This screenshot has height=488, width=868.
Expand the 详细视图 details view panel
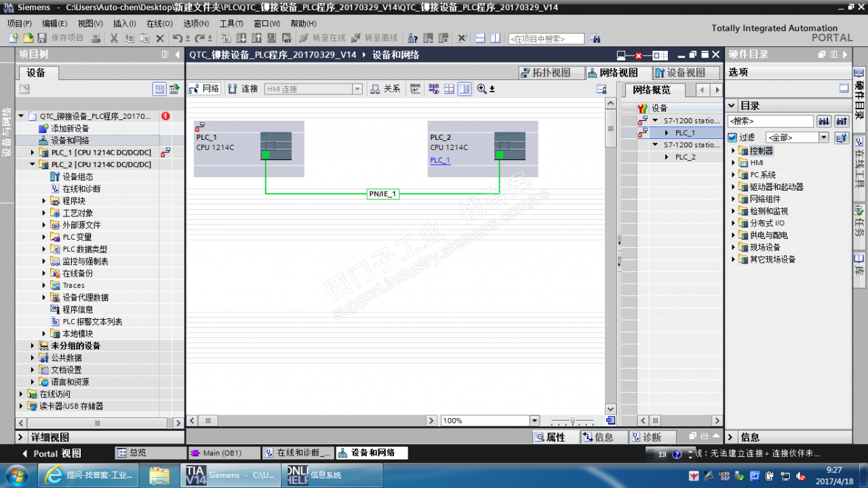[x=21, y=438]
